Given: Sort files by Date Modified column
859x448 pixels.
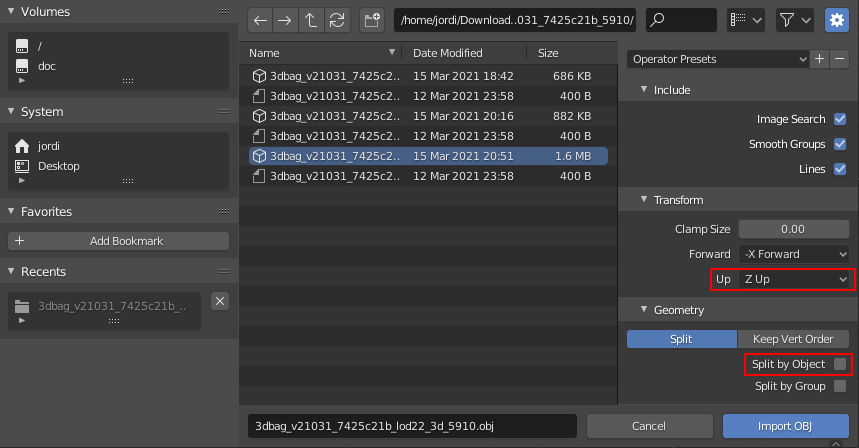Looking at the screenshot, I should pos(448,53).
